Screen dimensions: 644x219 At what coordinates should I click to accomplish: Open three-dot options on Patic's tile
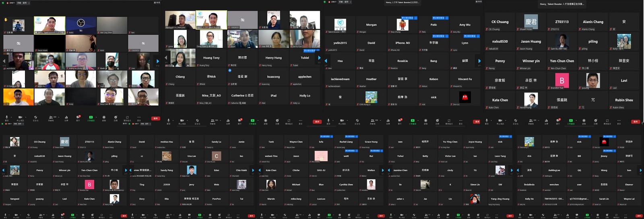[x=447, y=18]
